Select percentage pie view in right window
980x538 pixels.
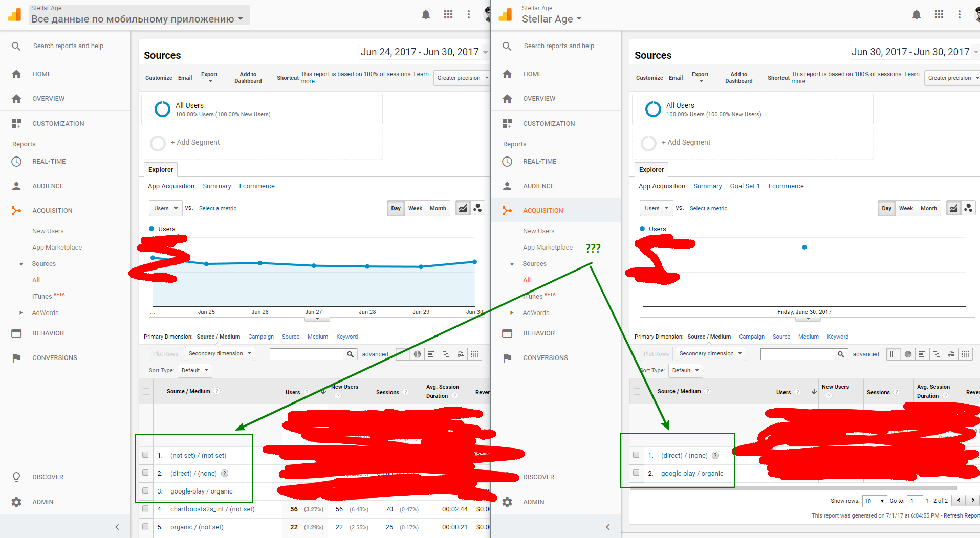point(908,354)
